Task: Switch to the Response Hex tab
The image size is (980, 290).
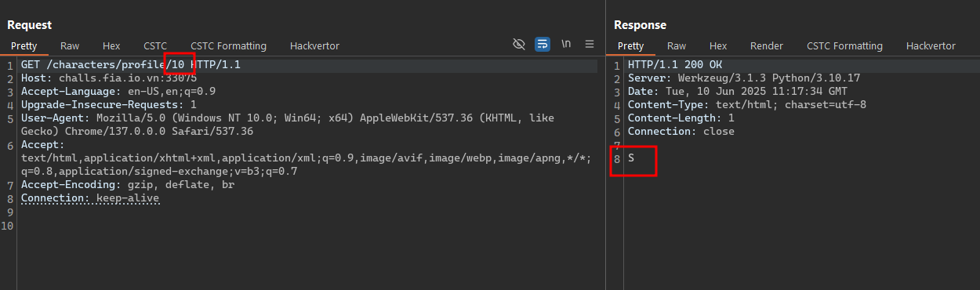Action: (718, 46)
